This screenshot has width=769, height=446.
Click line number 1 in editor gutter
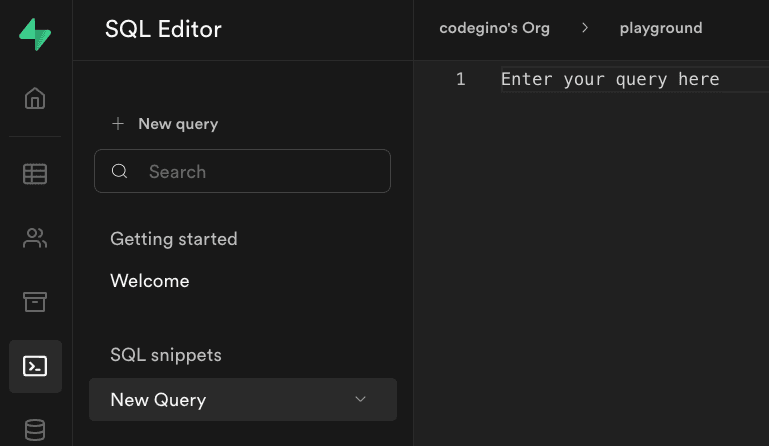[460, 79]
